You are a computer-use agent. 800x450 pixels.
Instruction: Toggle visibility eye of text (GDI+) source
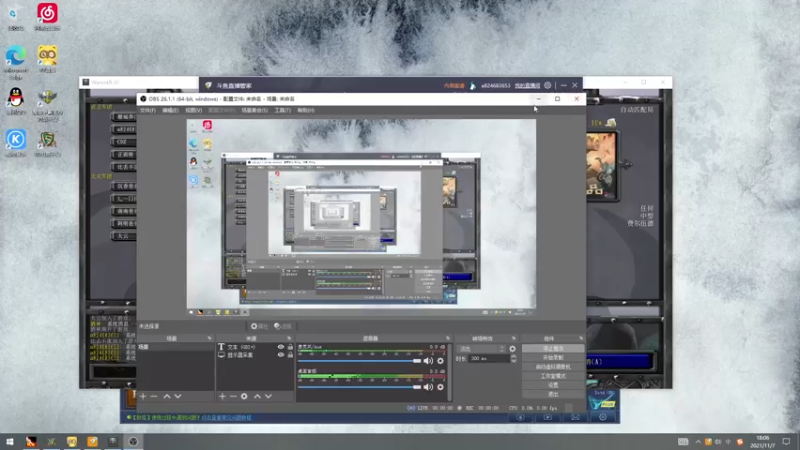pos(281,347)
